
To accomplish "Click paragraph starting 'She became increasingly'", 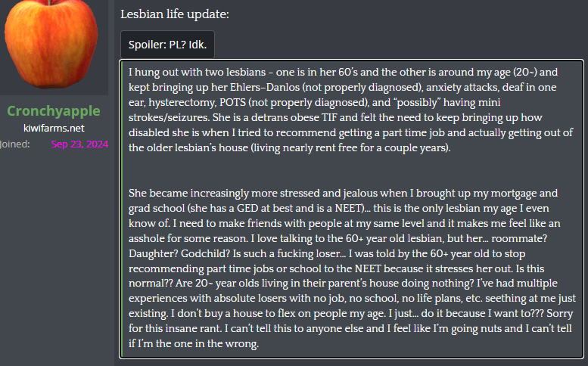I will [352, 268].
